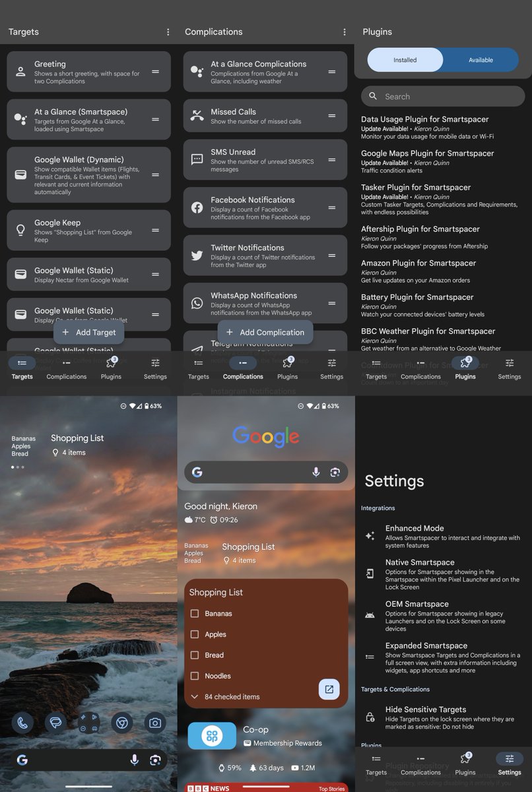Select Plugins tab on the Targets screen

(x=111, y=369)
